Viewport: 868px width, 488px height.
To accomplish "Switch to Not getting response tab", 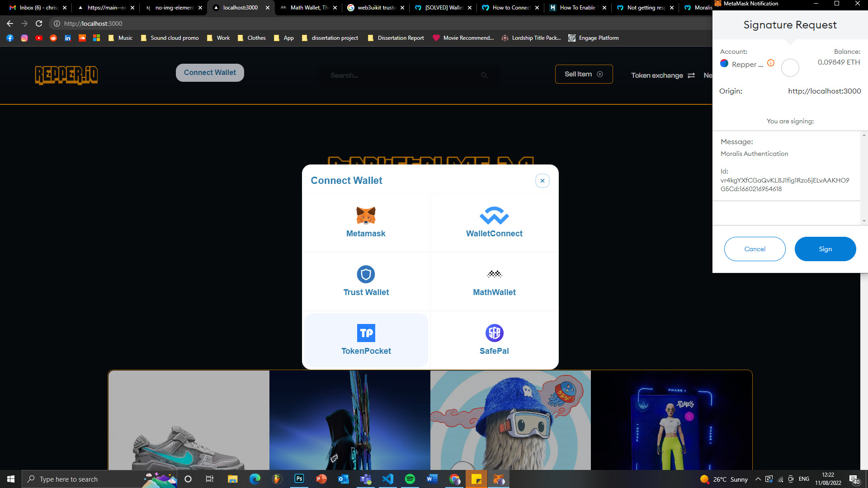I will point(646,8).
